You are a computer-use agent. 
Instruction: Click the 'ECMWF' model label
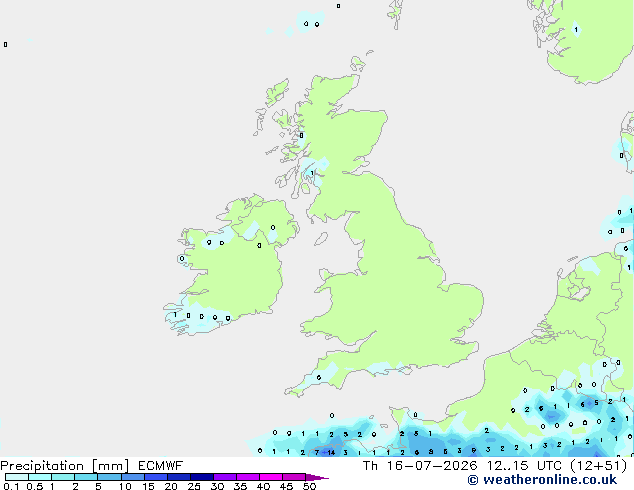point(161,466)
